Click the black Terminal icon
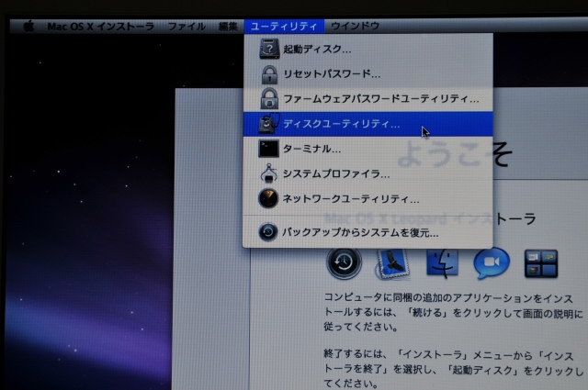 268,149
